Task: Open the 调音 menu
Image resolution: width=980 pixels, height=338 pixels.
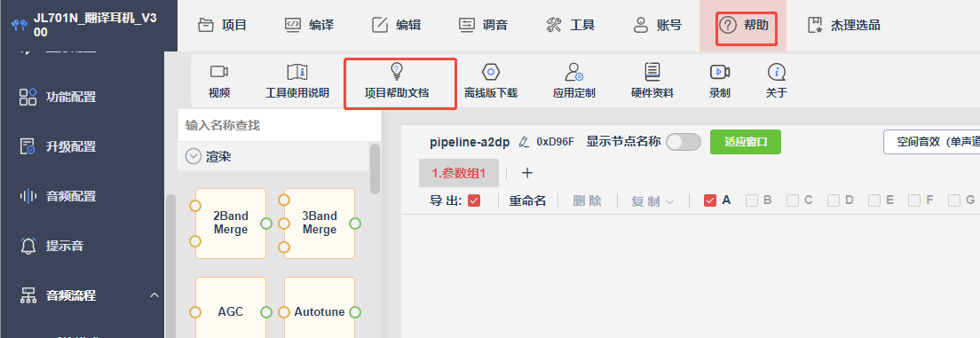Action: tap(483, 25)
